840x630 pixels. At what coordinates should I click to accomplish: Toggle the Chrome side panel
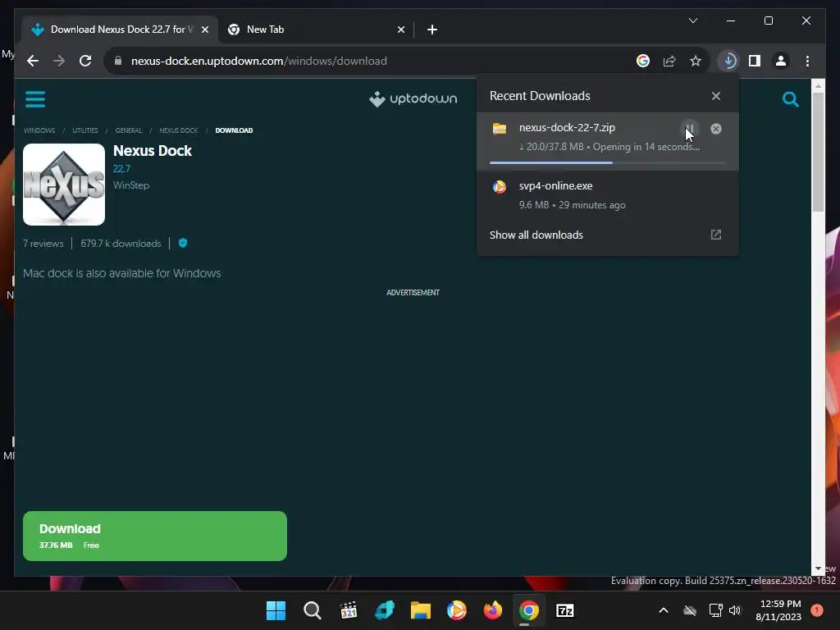pos(755,61)
